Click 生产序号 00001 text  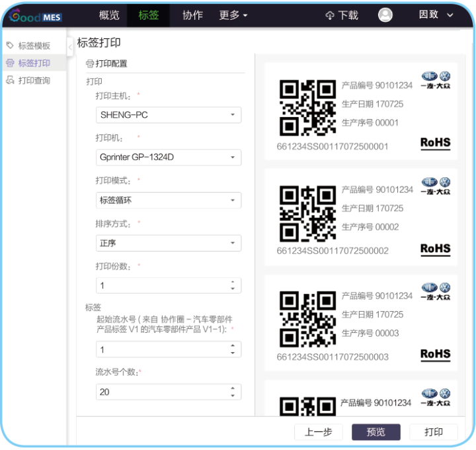370,122
